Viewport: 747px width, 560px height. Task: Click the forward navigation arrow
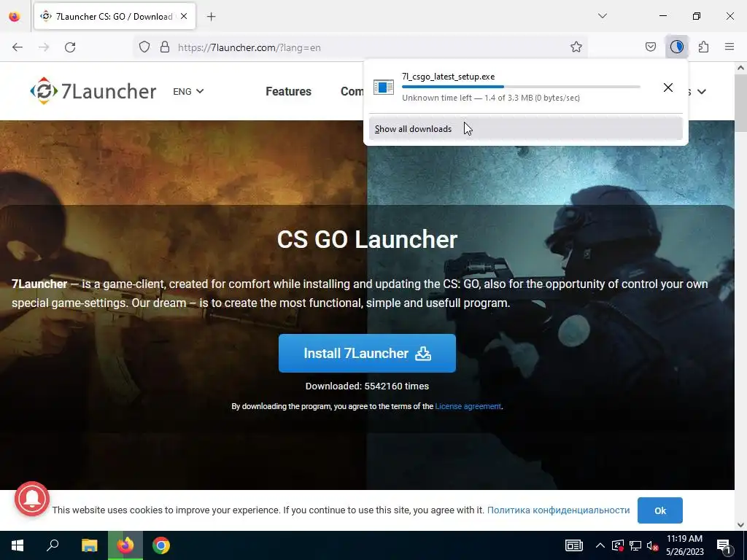pos(44,47)
